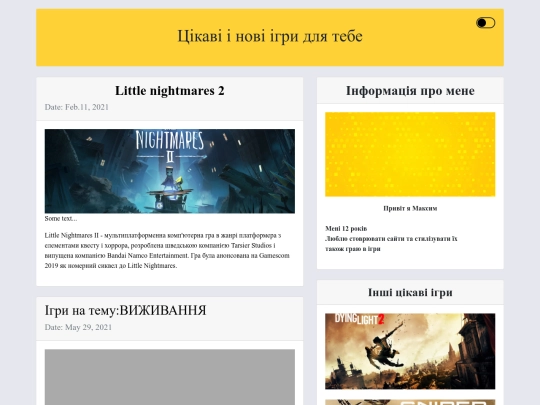Click the 'також граю в ігри' line
The image size is (540, 405).
[353, 249]
